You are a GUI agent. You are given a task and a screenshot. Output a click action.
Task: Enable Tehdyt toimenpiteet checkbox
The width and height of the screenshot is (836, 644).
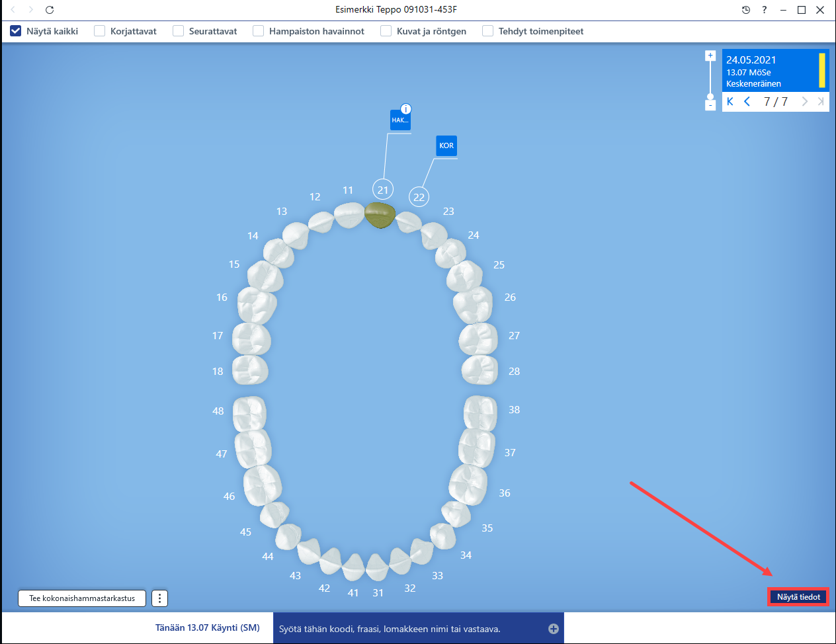pyautogui.click(x=488, y=31)
